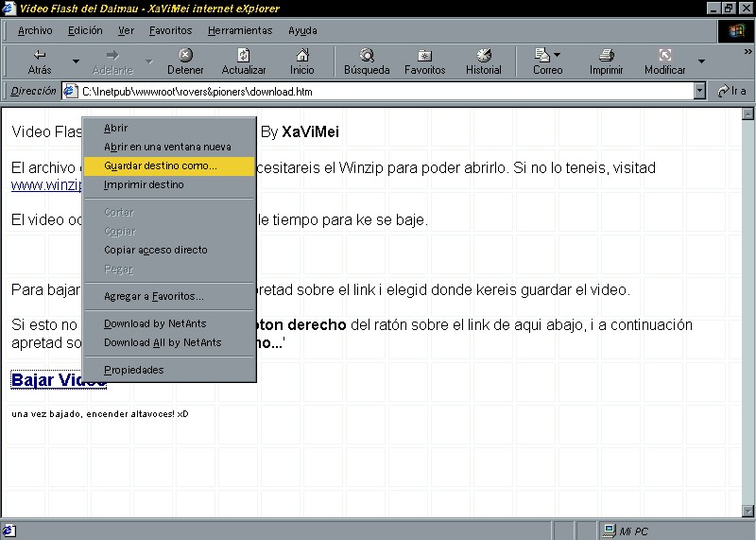Follow the www.winzip link

(x=46, y=185)
